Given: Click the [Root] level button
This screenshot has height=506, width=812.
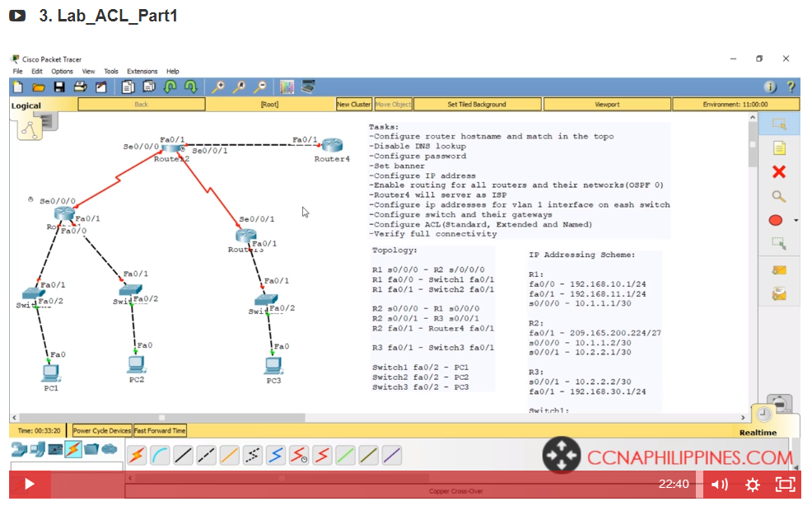Looking at the screenshot, I should tap(270, 104).
